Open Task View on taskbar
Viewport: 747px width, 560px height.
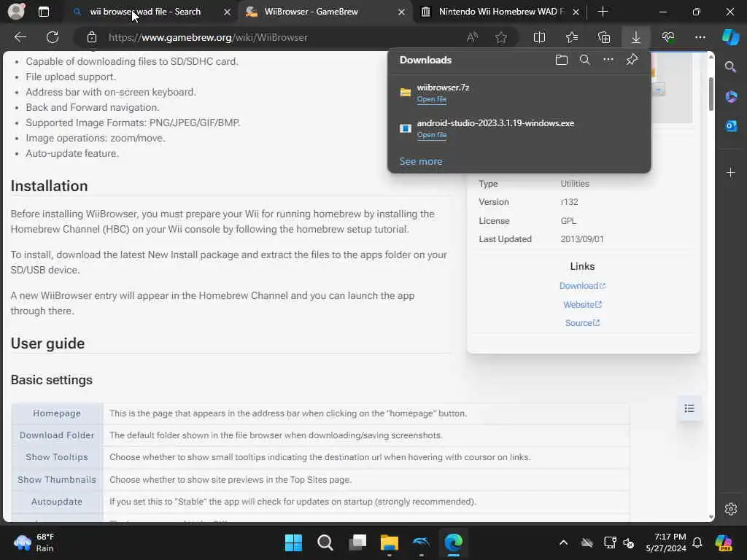(357, 542)
